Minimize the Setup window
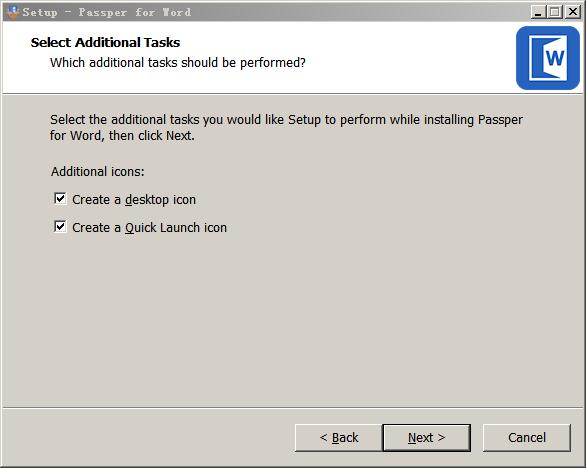 (x=538, y=12)
